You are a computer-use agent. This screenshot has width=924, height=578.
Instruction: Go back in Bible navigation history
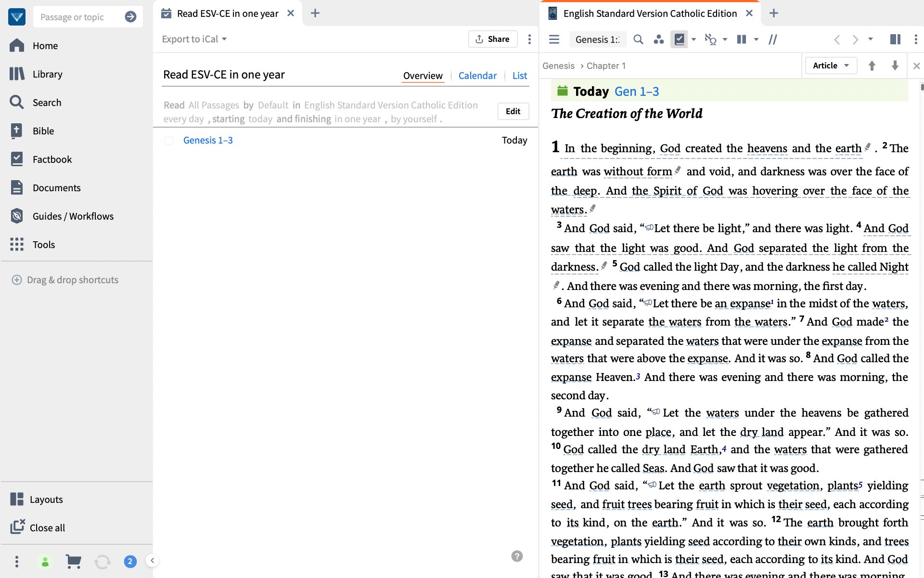(x=837, y=39)
